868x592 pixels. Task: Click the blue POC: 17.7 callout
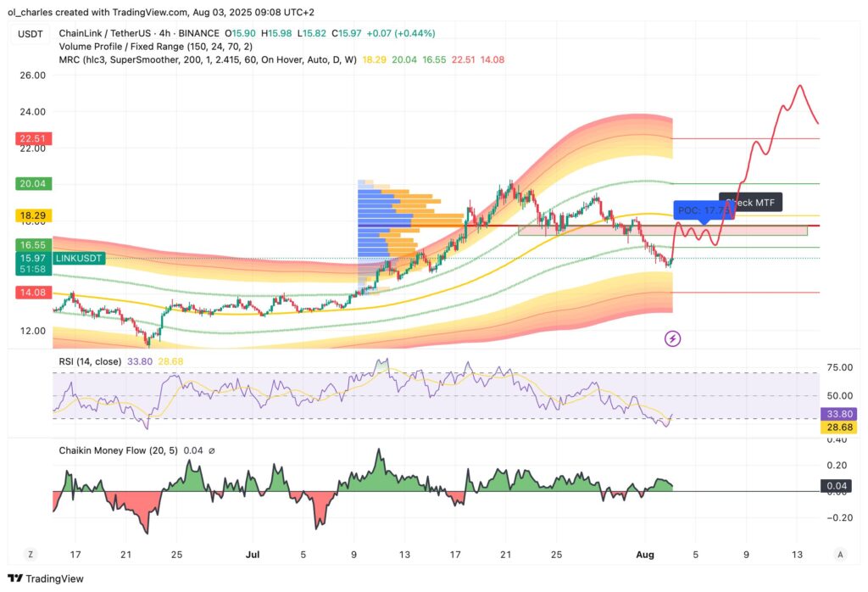coord(704,209)
